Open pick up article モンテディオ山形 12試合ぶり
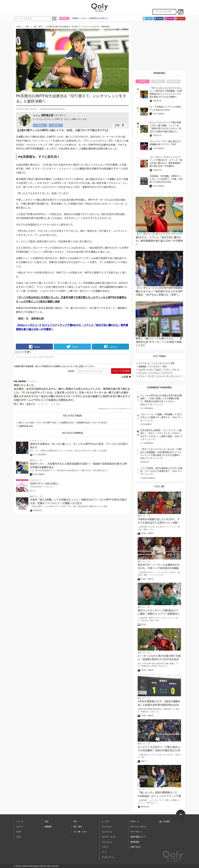Screen dimensions: 199x868 [159, 749]
